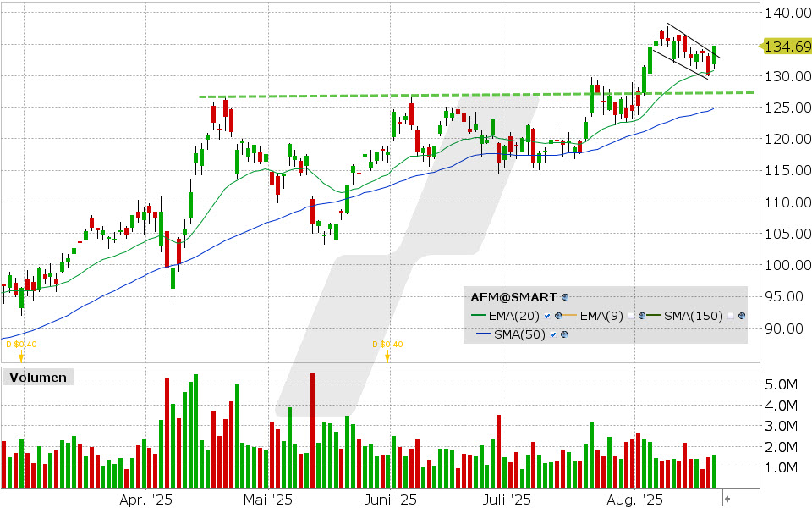Click the blue SMA(50) legend line
This screenshot has width=812, height=508.
click(x=483, y=334)
